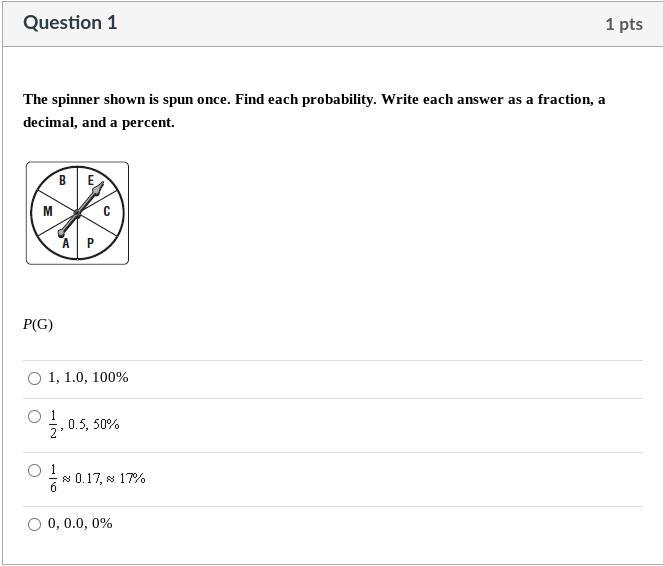Click the "1, 1.0, 100%" answer text

pyautogui.click(x=88, y=378)
